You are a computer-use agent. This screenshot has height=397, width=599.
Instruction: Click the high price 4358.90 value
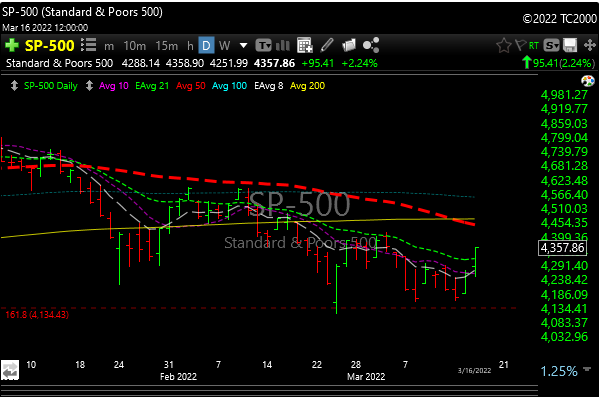coord(185,63)
